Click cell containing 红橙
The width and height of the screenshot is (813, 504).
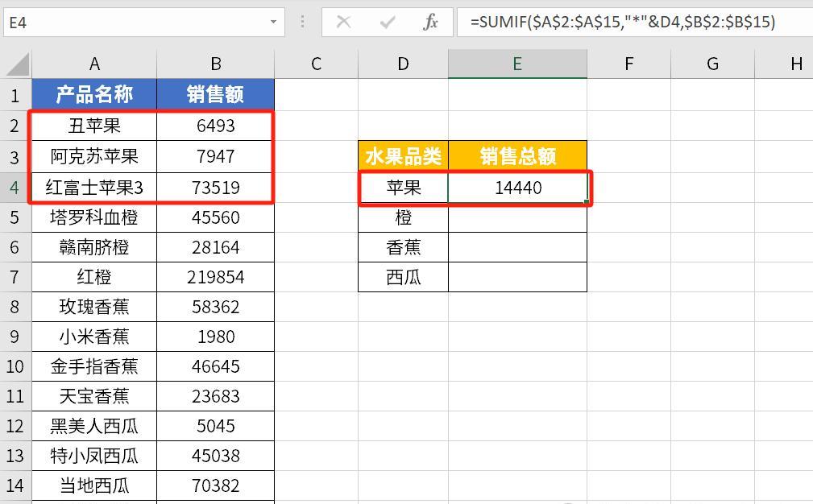(x=93, y=277)
